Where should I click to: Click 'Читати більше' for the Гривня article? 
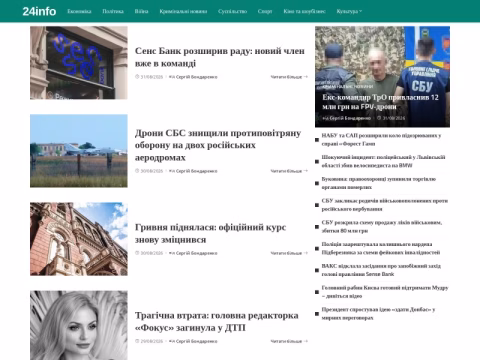click(289, 253)
